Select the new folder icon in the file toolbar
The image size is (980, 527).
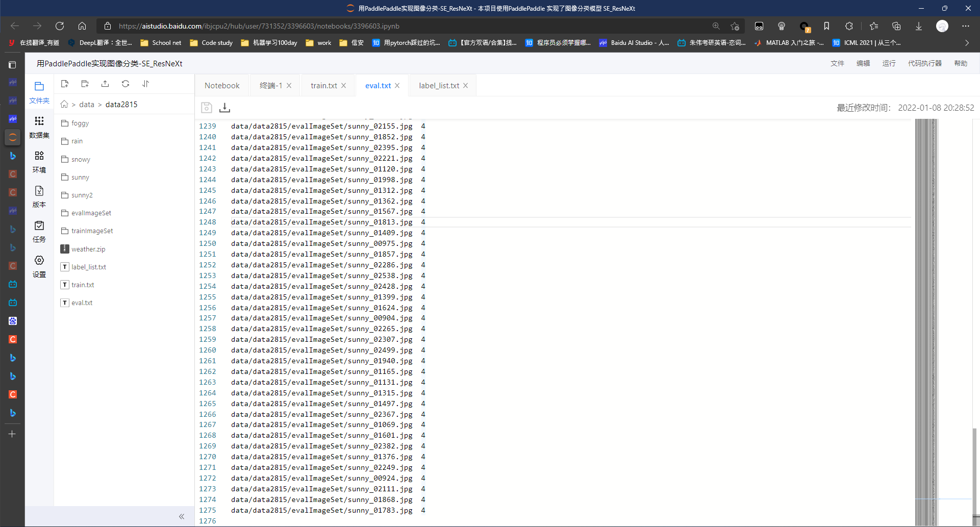pyautogui.click(x=85, y=84)
